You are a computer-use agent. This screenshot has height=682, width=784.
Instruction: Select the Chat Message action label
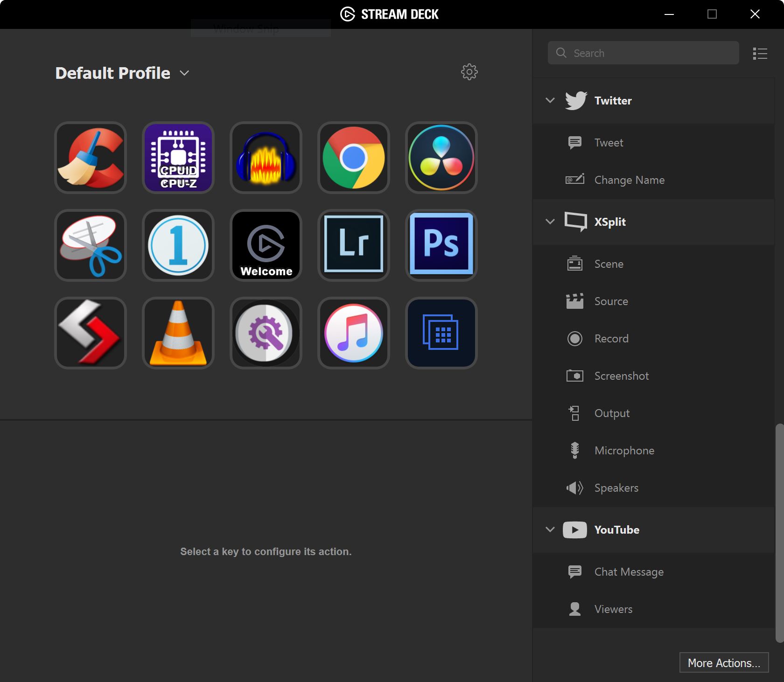coord(629,572)
